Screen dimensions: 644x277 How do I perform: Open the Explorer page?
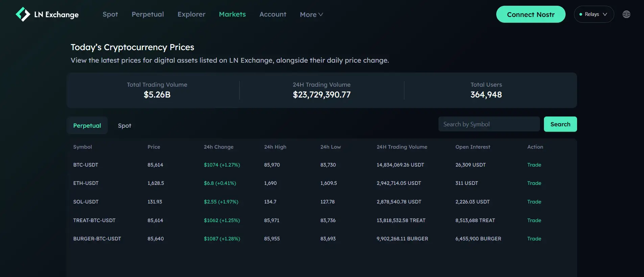(191, 14)
